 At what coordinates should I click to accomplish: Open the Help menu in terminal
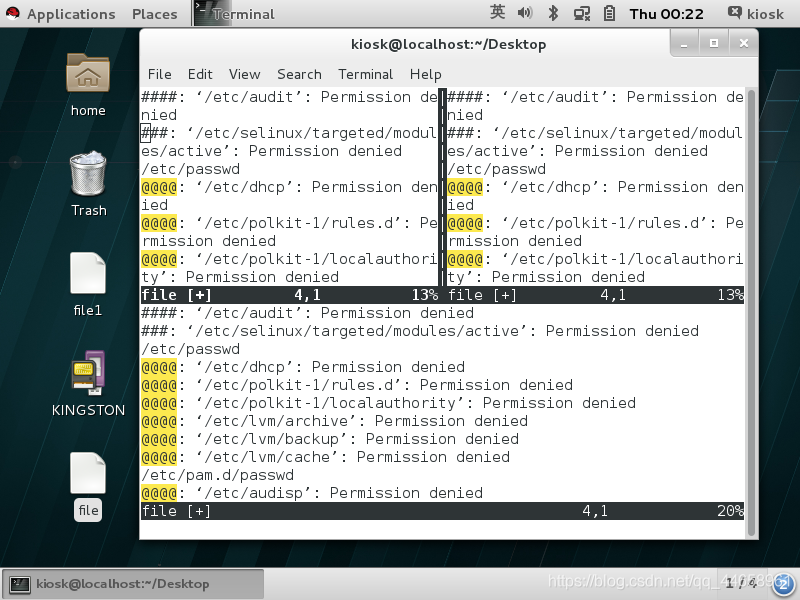pos(426,74)
